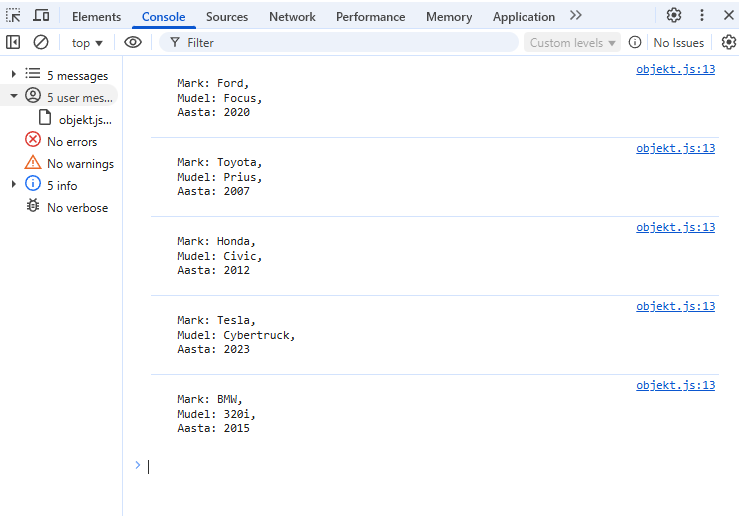
Task: Open DevTools settings gear icon
Action: click(674, 16)
